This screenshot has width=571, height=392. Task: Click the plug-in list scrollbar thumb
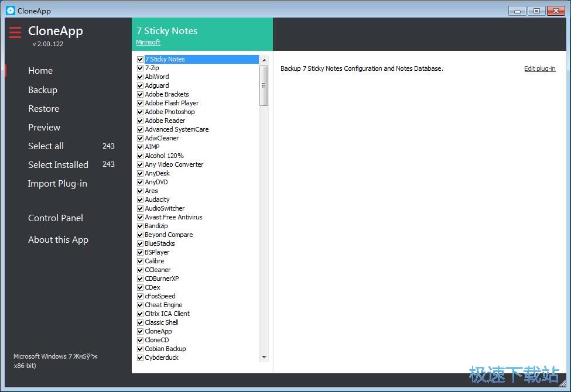(x=264, y=85)
